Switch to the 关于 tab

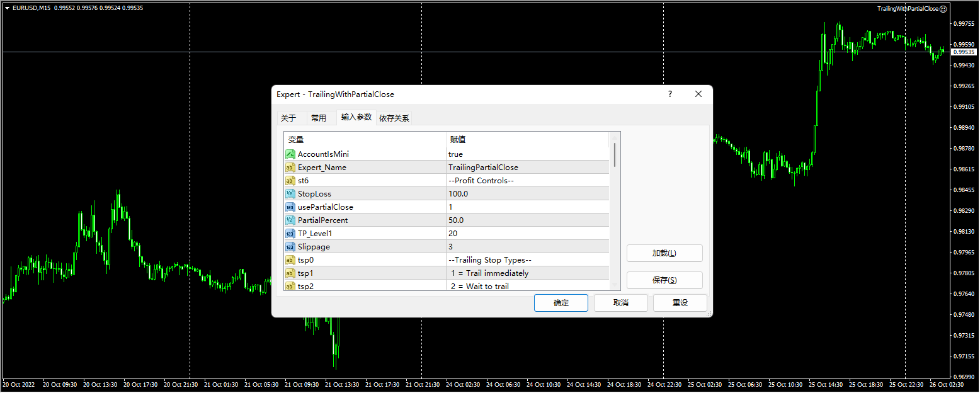point(288,118)
